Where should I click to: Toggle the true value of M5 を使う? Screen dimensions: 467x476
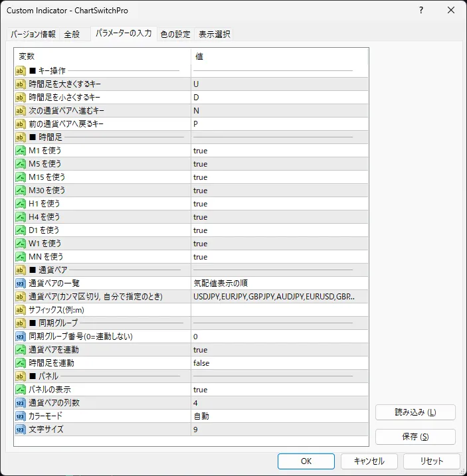coord(279,164)
